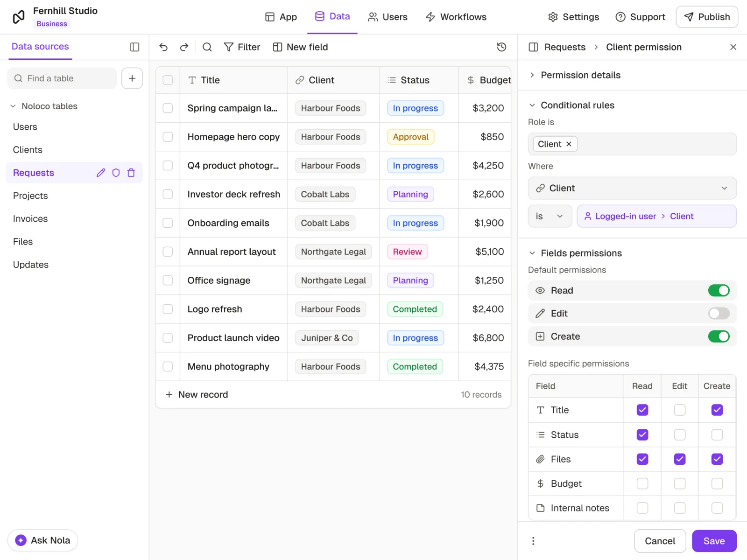Open the 'is' operator dropdown
The image size is (747, 560).
click(550, 217)
